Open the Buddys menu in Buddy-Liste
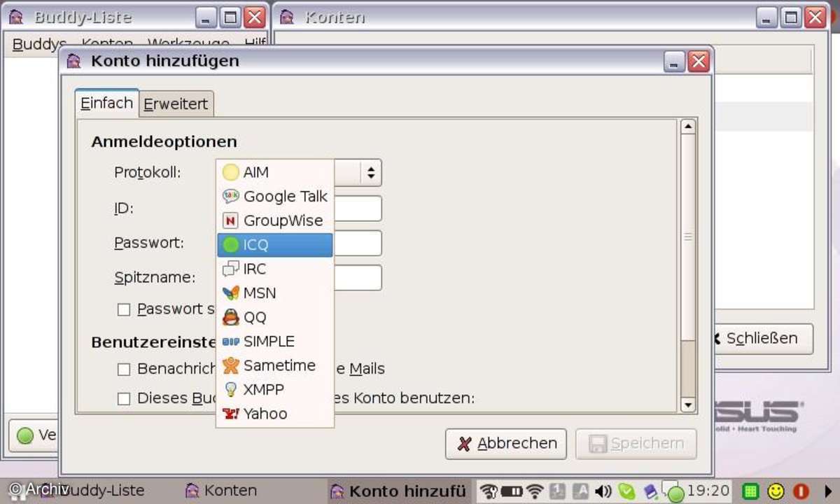 click(39, 45)
